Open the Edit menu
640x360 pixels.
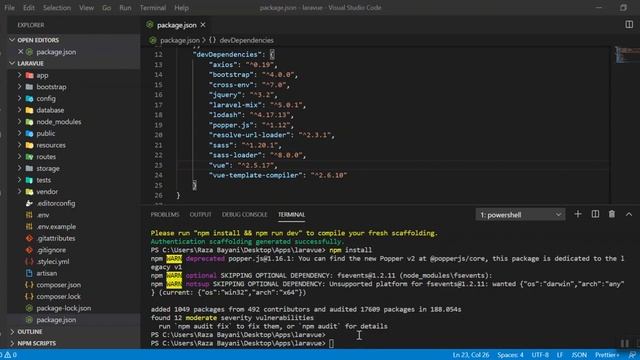tap(29, 8)
